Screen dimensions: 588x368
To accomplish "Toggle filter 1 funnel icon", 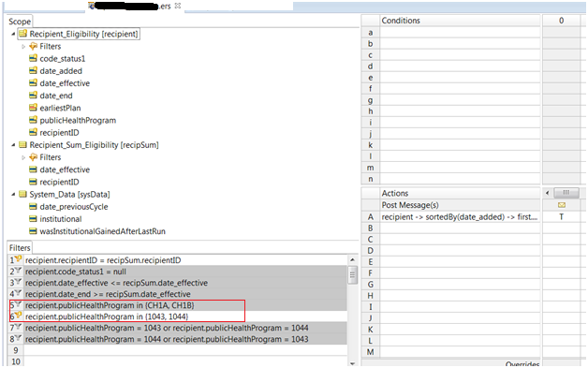I will (x=18, y=259).
